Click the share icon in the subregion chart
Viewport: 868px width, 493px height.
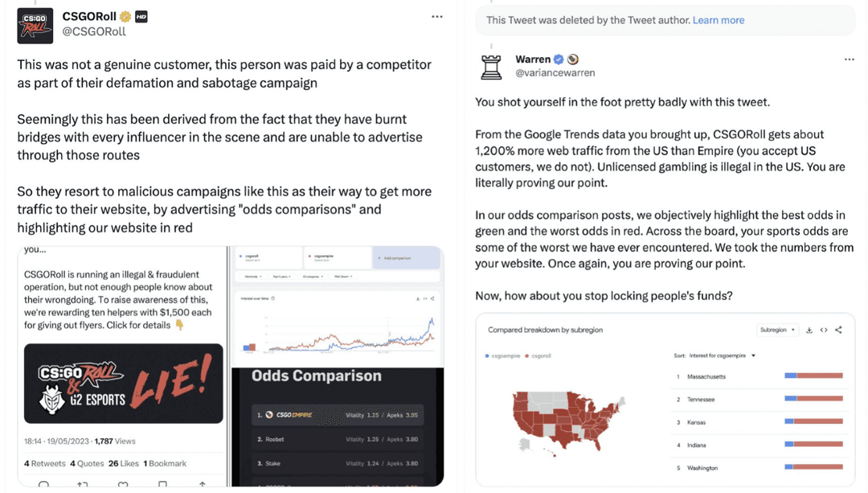pyautogui.click(x=838, y=330)
